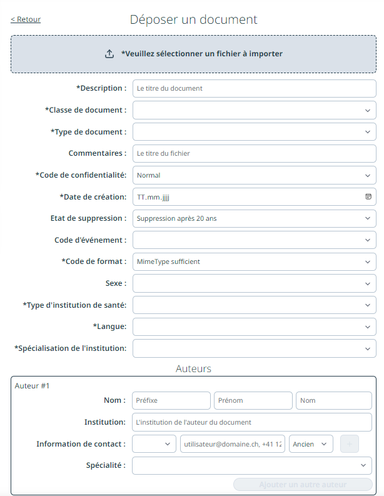
Task: Open the Sexe dropdown
Action: (254, 283)
